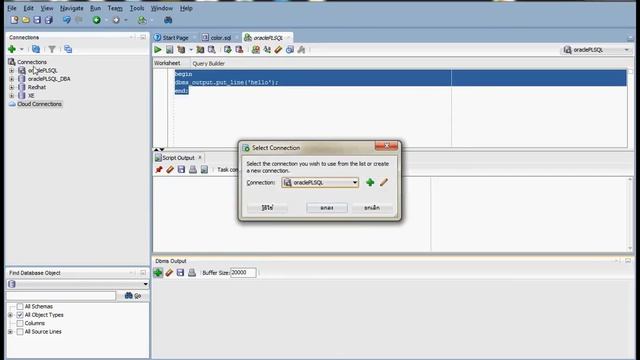Click the Schema Browser icon in Connections toolbar
The image size is (640, 360).
click(x=68, y=49)
